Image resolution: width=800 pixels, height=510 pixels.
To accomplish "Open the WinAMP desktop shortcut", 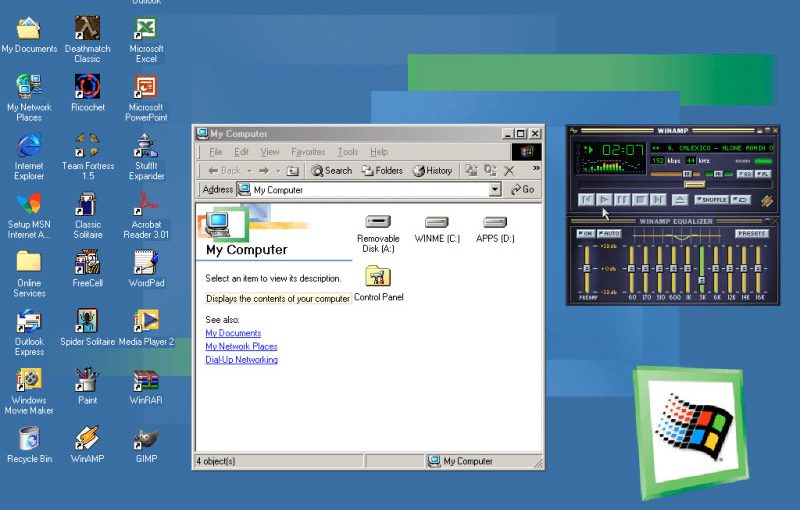I will point(88,444).
